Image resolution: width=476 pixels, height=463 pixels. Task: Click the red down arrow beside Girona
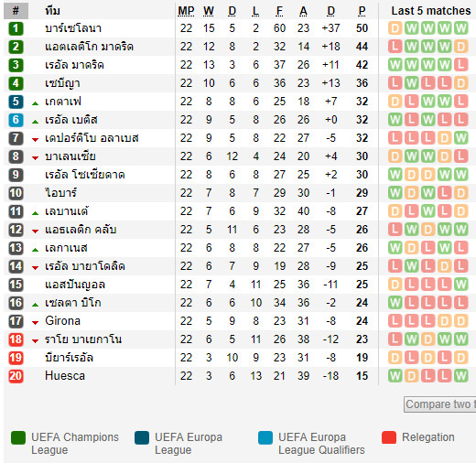36,322
